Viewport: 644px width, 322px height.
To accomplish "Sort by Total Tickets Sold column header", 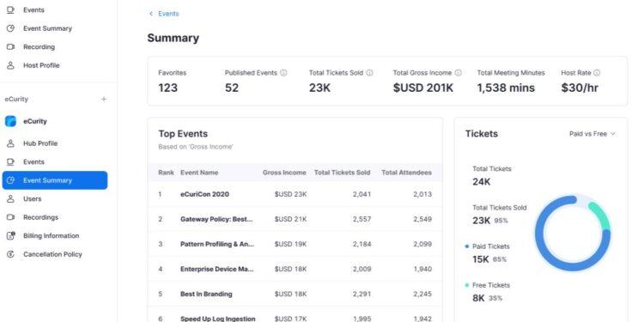I will [x=342, y=173].
